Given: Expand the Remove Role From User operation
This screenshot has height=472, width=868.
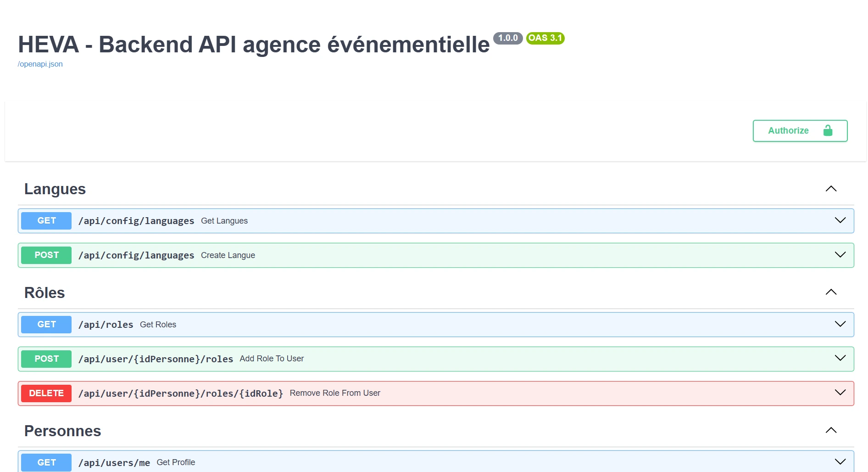Looking at the screenshot, I should pyautogui.click(x=840, y=393).
